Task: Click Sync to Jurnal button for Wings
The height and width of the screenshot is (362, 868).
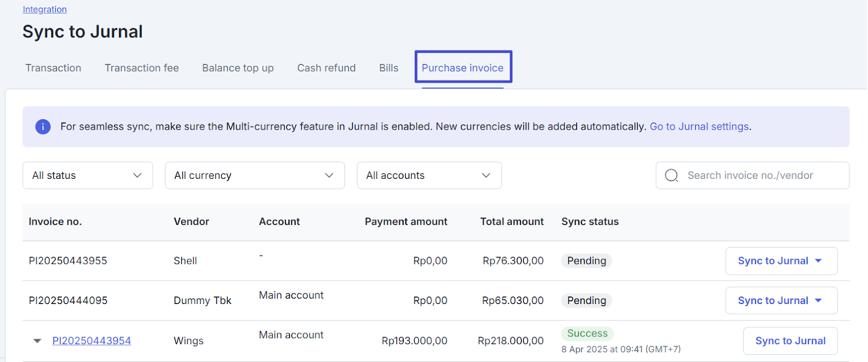Action: click(x=790, y=341)
